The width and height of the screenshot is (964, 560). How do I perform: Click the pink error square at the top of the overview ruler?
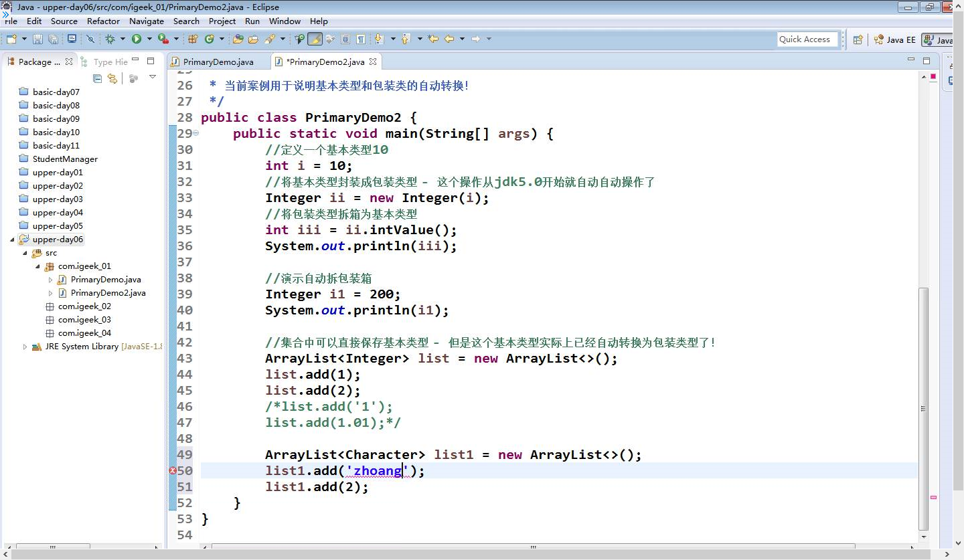pyautogui.click(x=933, y=77)
